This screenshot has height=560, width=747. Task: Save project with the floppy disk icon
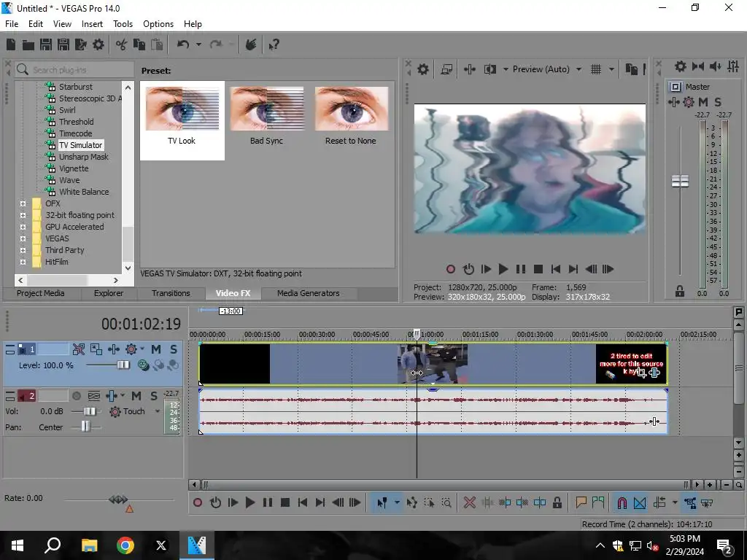tap(46, 44)
